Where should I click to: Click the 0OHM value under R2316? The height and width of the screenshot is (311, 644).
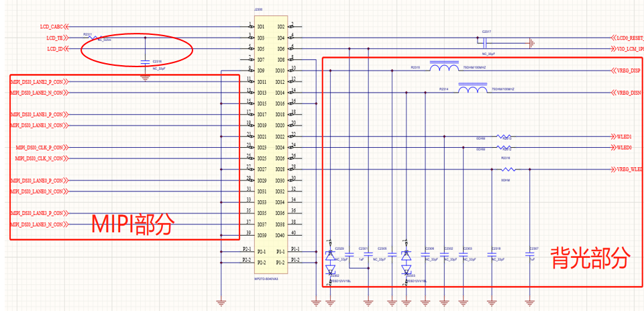click(x=505, y=180)
